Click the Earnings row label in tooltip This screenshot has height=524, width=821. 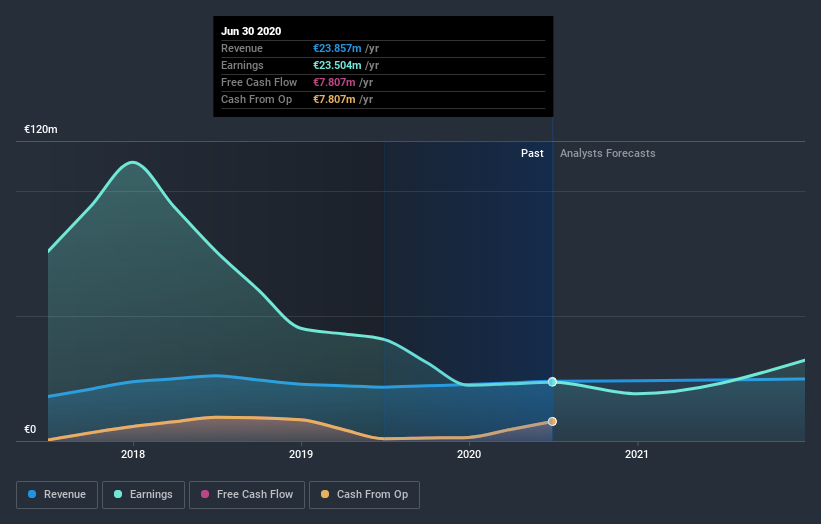pyautogui.click(x=242, y=65)
